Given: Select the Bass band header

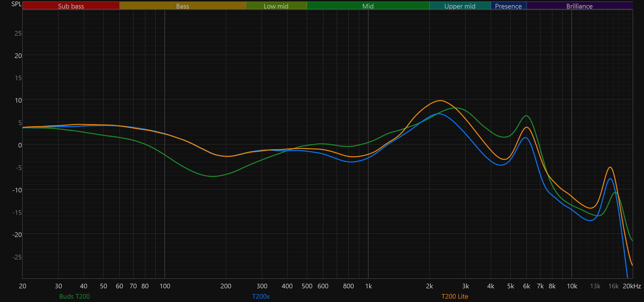Looking at the screenshot, I should (x=182, y=6).
